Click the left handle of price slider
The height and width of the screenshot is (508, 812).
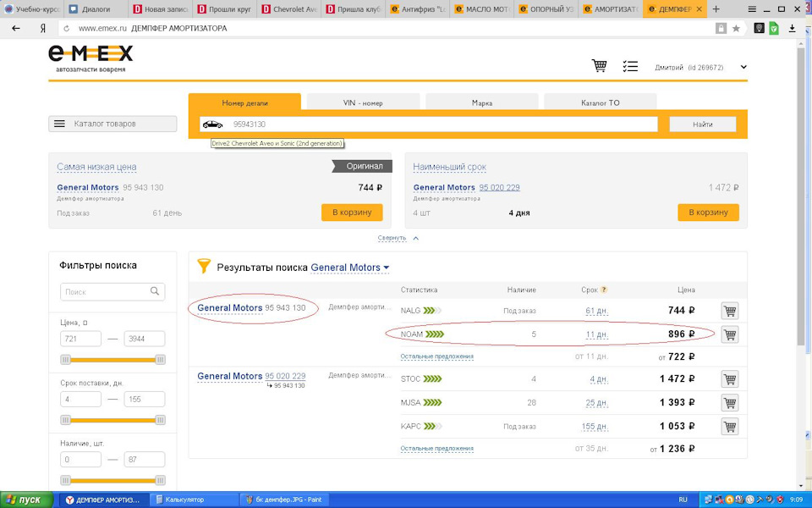pyautogui.click(x=65, y=359)
